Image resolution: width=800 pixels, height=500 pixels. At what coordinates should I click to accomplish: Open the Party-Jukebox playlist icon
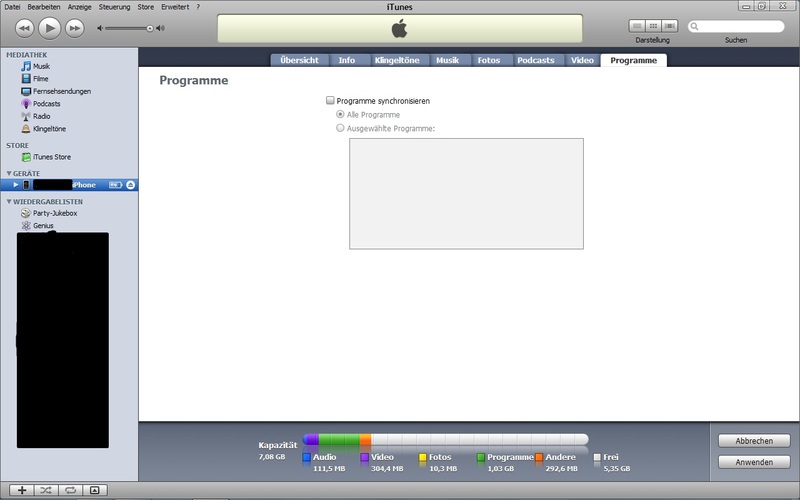coord(26,213)
